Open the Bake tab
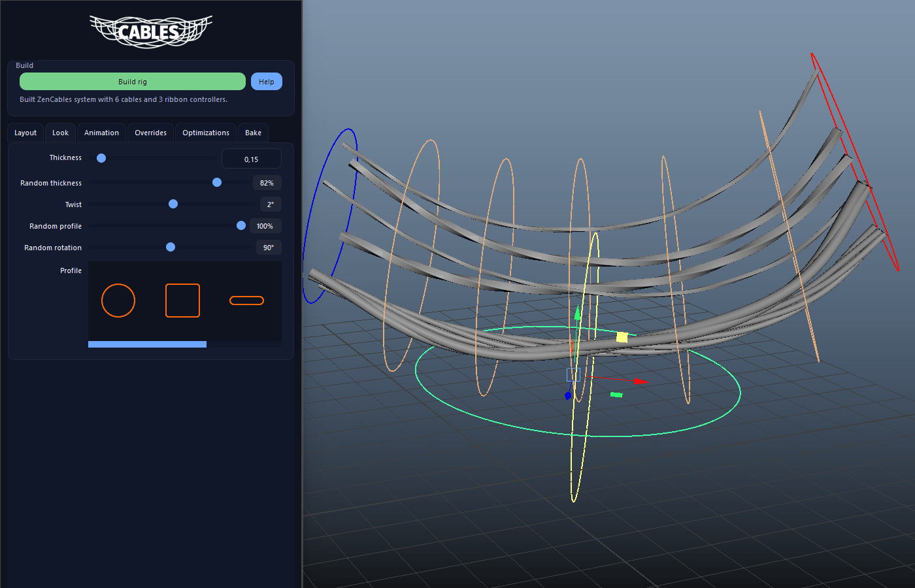Image resolution: width=915 pixels, height=588 pixels. coord(253,133)
